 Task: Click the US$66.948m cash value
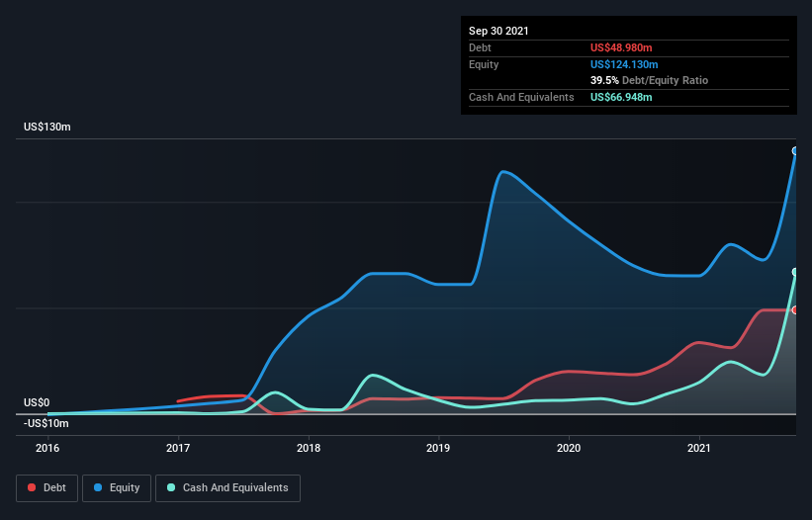point(621,97)
